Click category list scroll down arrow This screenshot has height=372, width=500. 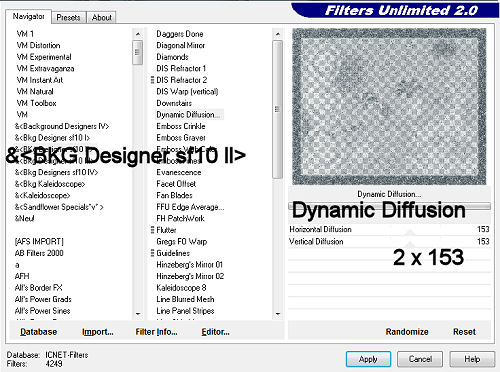click(x=138, y=314)
